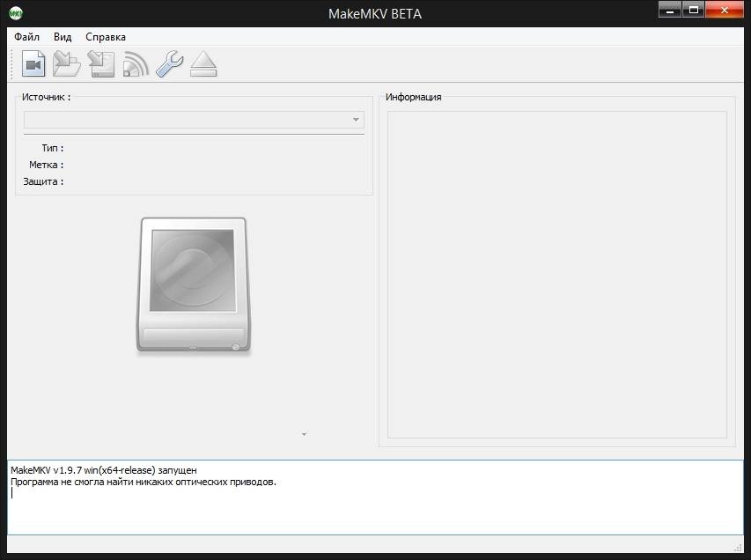Click the large optical drive image
The height and width of the screenshot is (560, 751).
194,285
